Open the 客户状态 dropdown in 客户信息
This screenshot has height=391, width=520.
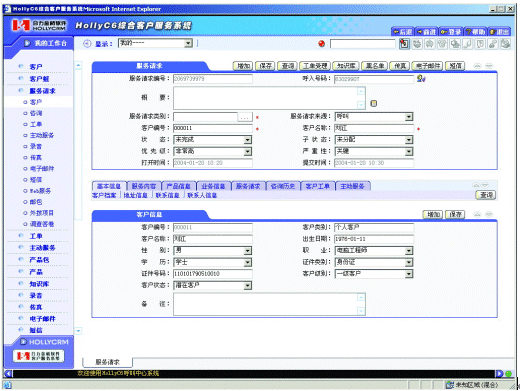(247, 285)
